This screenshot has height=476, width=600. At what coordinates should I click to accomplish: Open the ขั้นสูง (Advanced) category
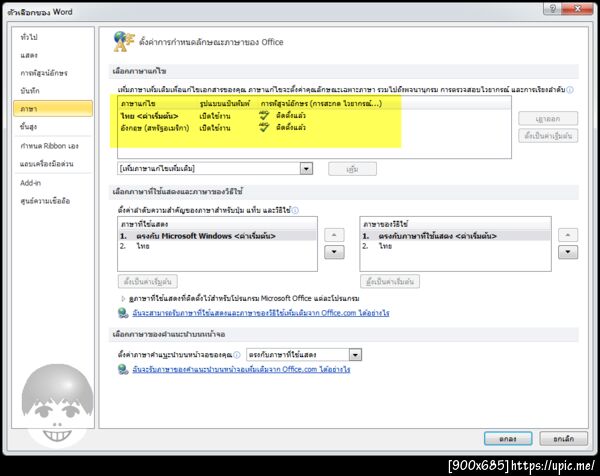pos(29,127)
